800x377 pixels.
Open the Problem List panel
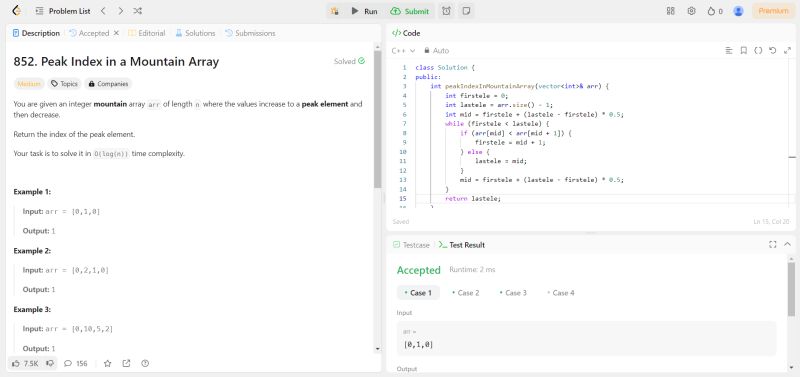(63, 11)
